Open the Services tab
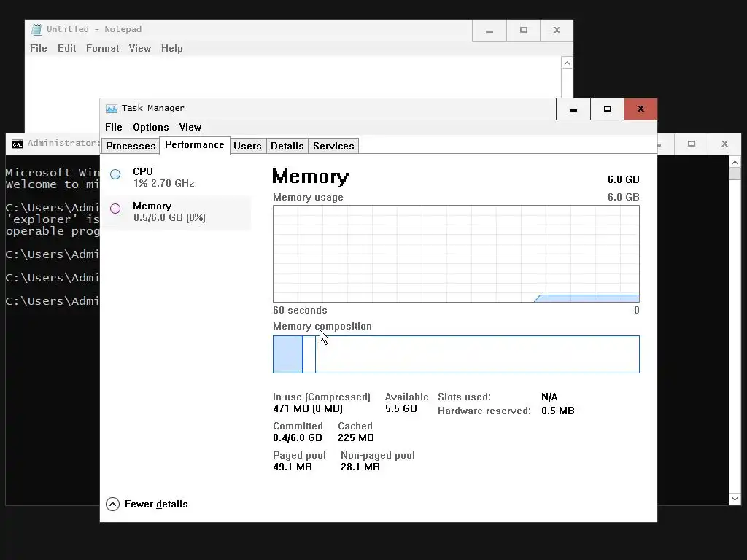The image size is (747, 560). (333, 146)
